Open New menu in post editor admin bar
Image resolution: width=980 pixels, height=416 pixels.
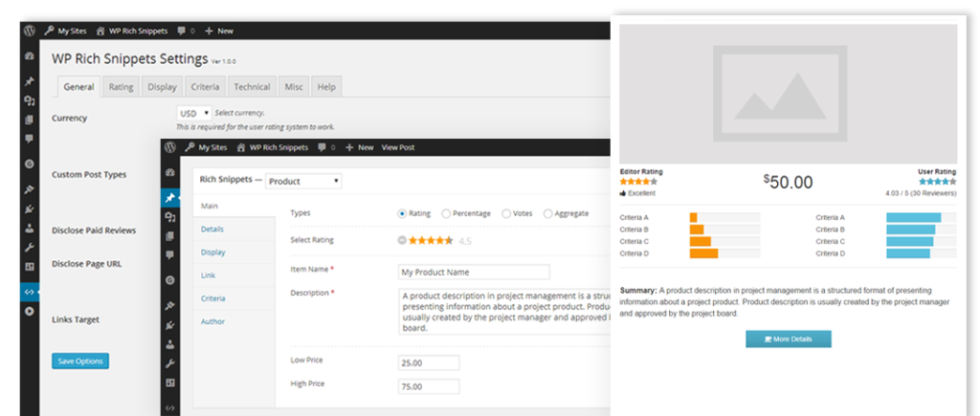[360, 147]
